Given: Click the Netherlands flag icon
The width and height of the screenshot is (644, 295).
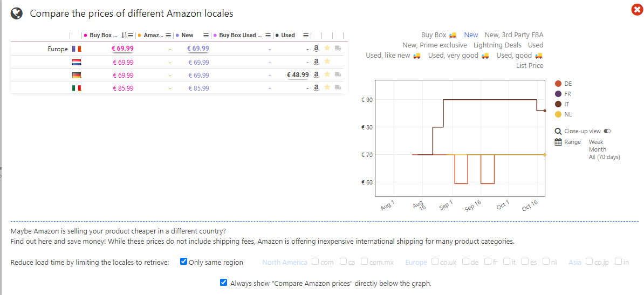Looking at the screenshot, I should click(76, 62).
